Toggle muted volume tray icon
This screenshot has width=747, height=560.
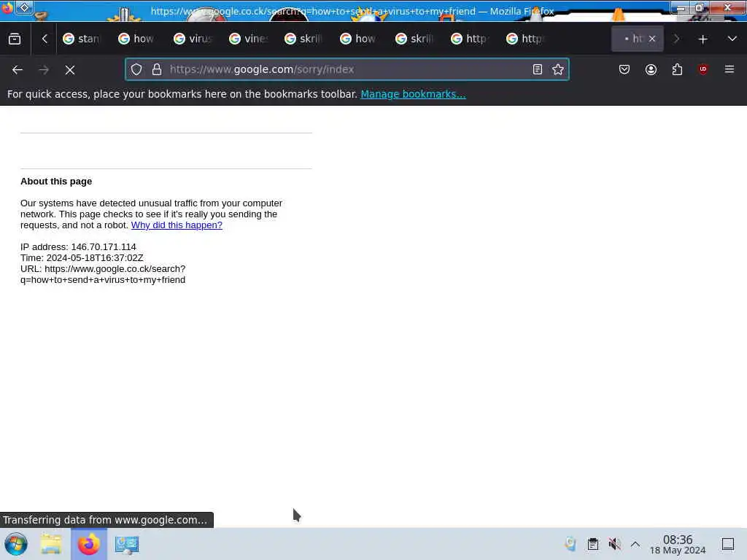click(x=614, y=544)
